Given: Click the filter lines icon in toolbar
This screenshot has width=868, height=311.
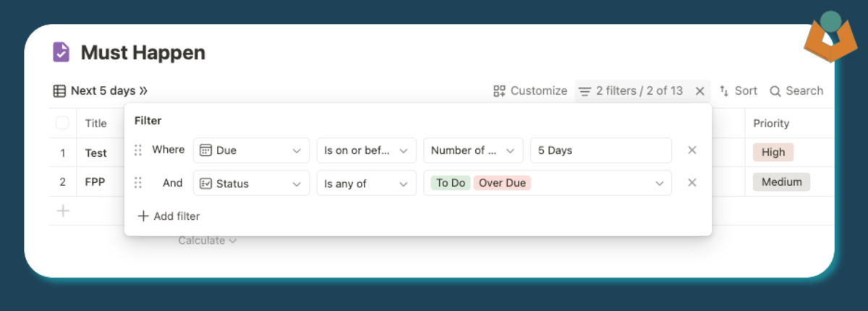Looking at the screenshot, I should [x=584, y=91].
